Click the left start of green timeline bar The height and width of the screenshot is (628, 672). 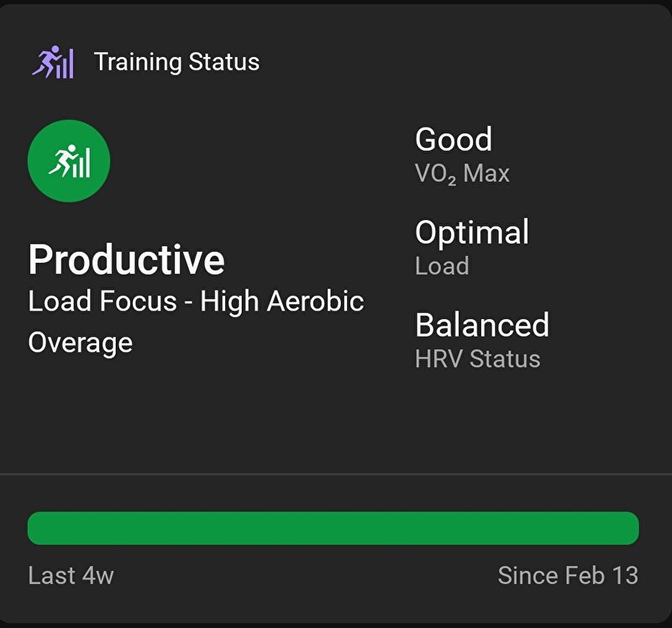point(37,528)
